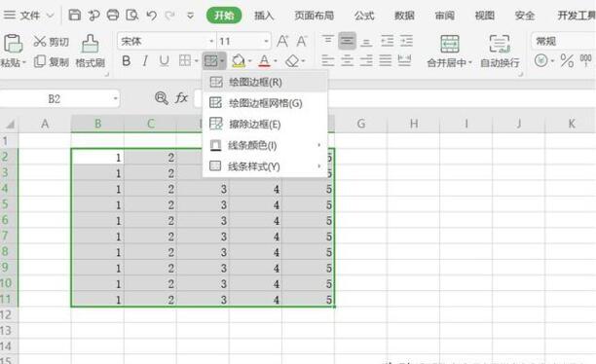Switch to the 公式 tab
The width and height of the screenshot is (596, 364).
pos(364,16)
